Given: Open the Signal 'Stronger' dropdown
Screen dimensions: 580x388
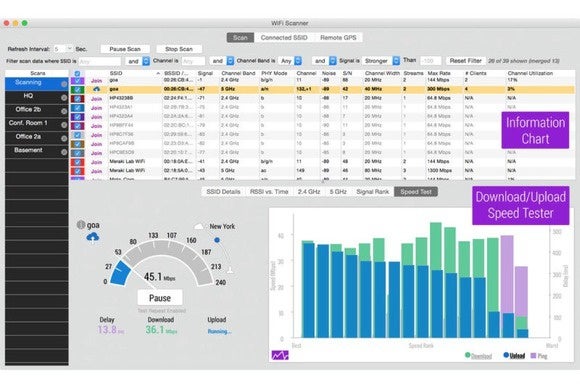Looking at the screenshot, I should (x=381, y=61).
